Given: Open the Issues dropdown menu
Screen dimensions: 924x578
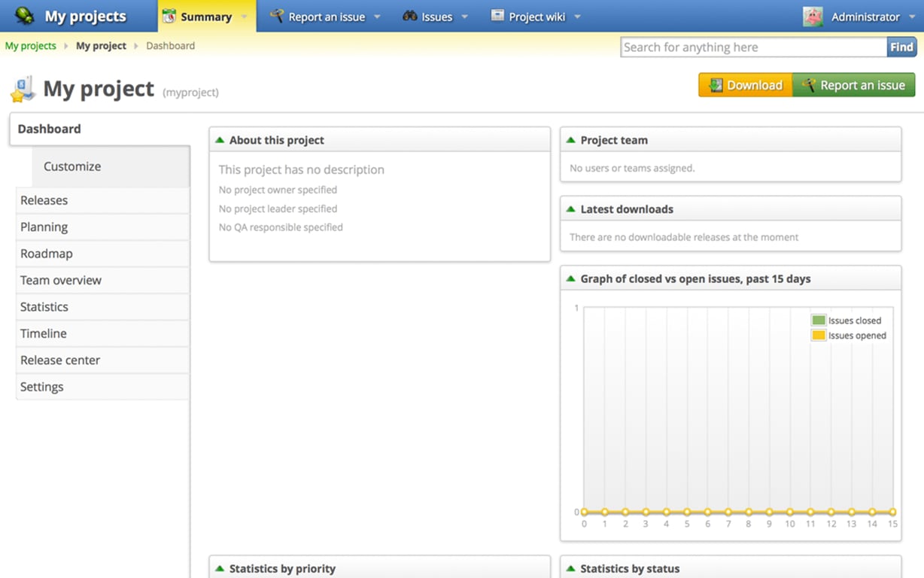Looking at the screenshot, I should coord(464,15).
